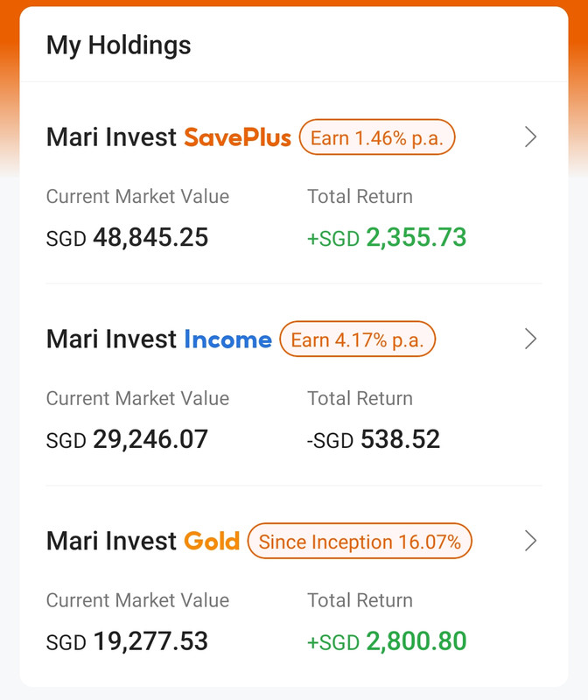Image resolution: width=588 pixels, height=700 pixels.
Task: Click Gold total return +SGD 2,800.80
Action: [x=387, y=641]
